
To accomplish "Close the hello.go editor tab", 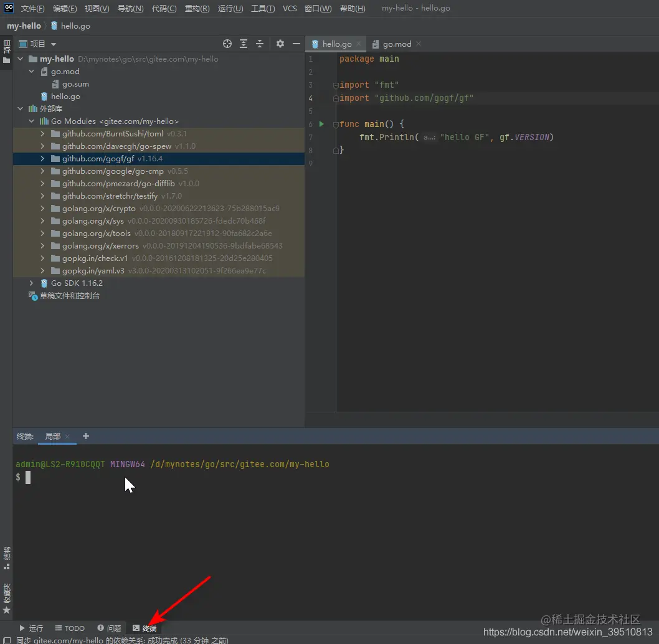I will click(359, 44).
